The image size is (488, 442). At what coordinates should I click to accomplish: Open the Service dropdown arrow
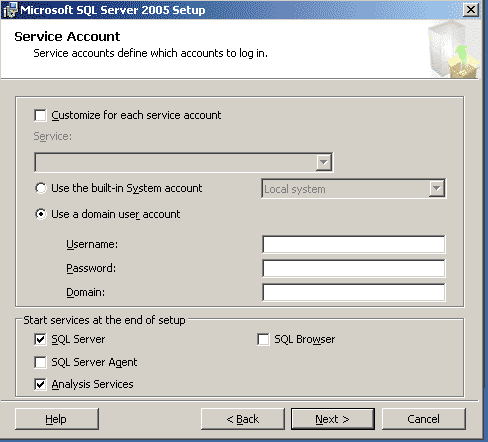[x=323, y=163]
